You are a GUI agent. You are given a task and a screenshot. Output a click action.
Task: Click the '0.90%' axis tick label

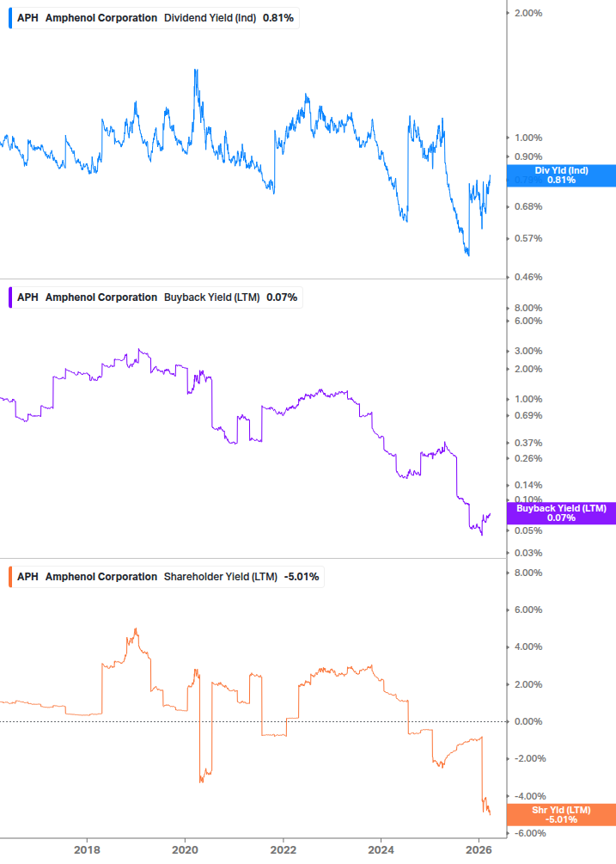click(x=528, y=157)
